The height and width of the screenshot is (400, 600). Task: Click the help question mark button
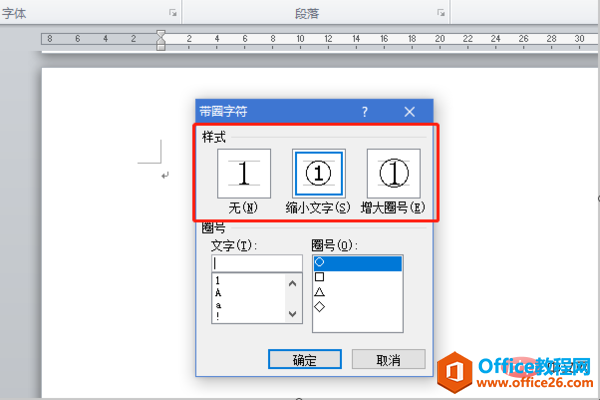pyautogui.click(x=365, y=112)
